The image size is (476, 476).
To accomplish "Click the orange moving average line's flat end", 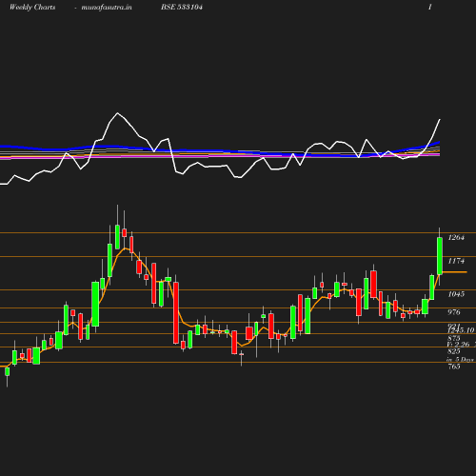I will coord(454,272).
